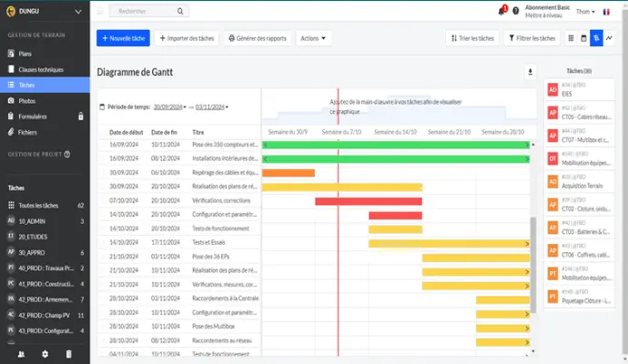
Task: Click the Titre column header
Action: pos(198,132)
